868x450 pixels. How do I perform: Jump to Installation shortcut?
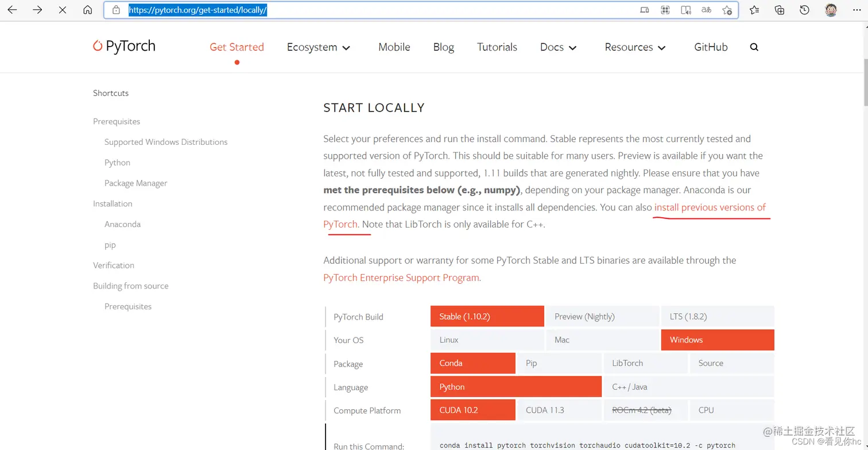pos(113,203)
